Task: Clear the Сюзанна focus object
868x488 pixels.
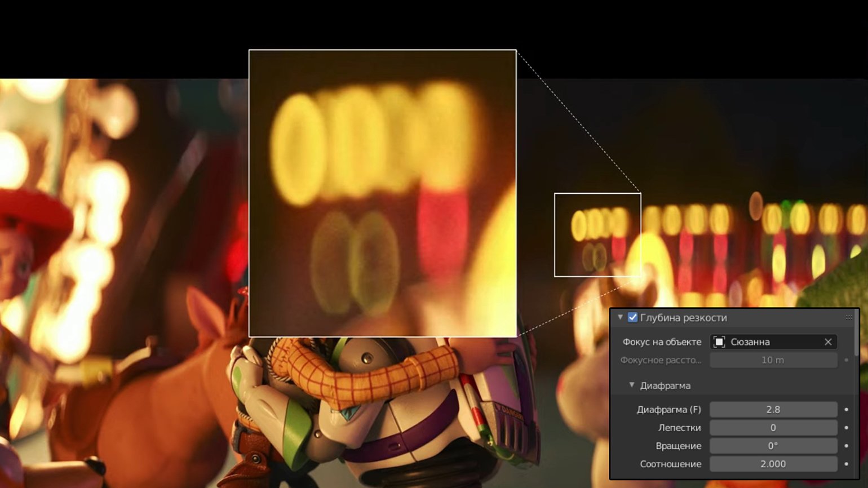Action: click(828, 341)
